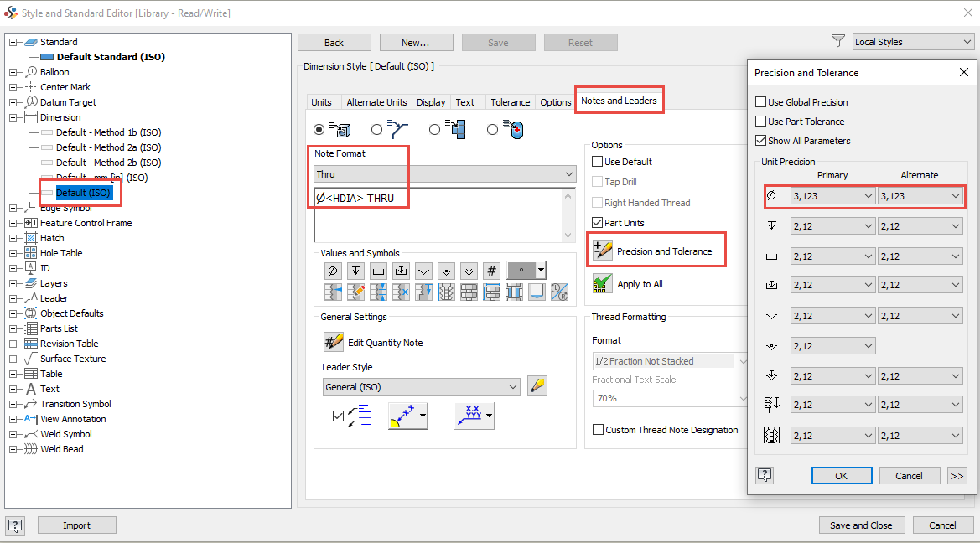Open the General (ISO) leader style dropdown

tap(421, 387)
